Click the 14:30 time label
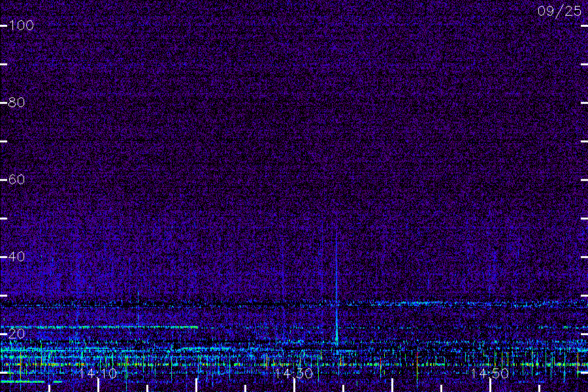Viewport: 588px width, 392px height. pos(293,373)
